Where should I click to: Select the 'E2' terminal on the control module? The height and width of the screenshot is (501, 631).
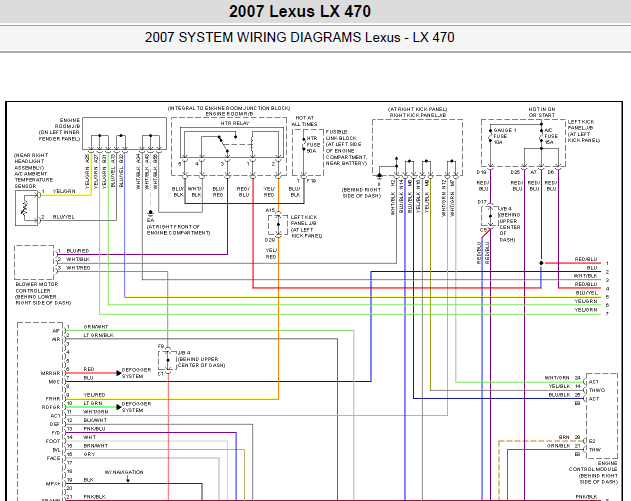(x=592, y=441)
